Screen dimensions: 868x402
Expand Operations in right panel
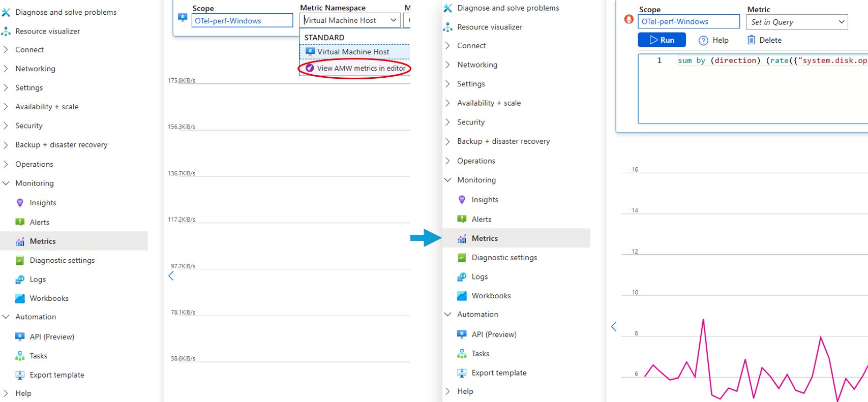point(447,161)
